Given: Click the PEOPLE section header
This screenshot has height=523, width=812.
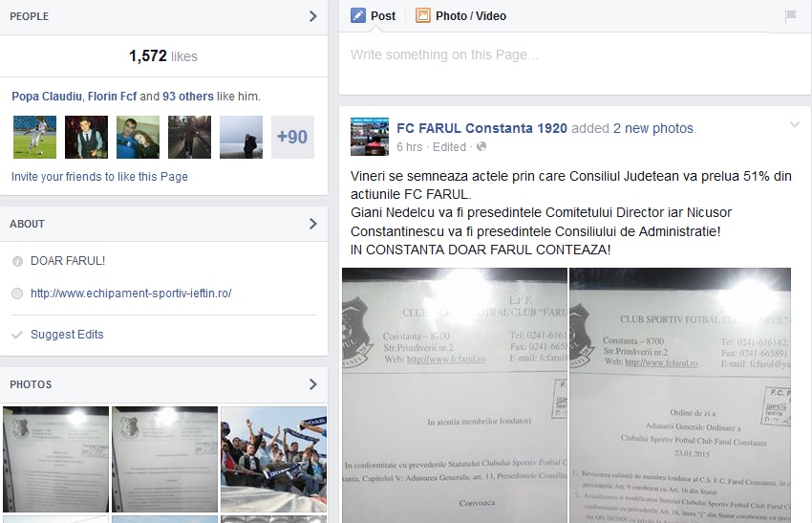Looking at the screenshot, I should point(163,16).
